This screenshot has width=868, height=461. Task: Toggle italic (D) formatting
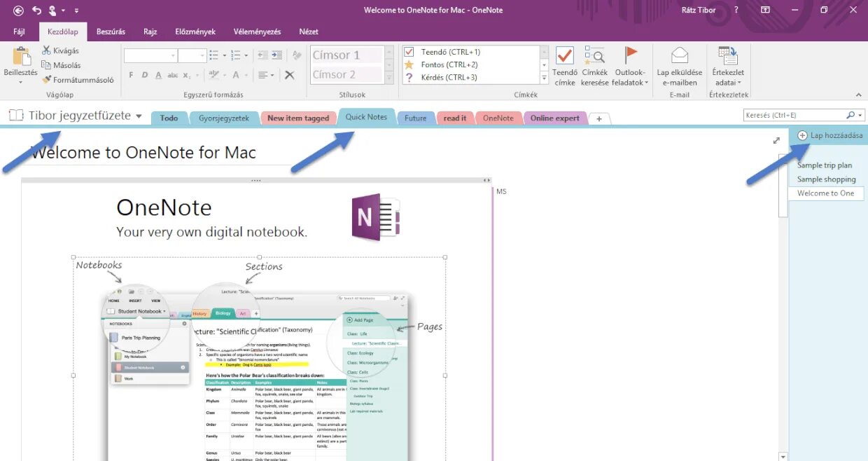[145, 75]
